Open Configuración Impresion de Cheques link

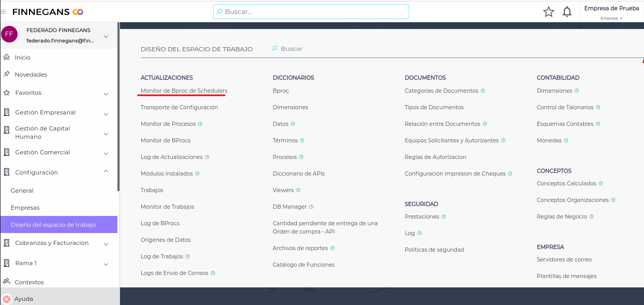pyautogui.click(x=455, y=173)
